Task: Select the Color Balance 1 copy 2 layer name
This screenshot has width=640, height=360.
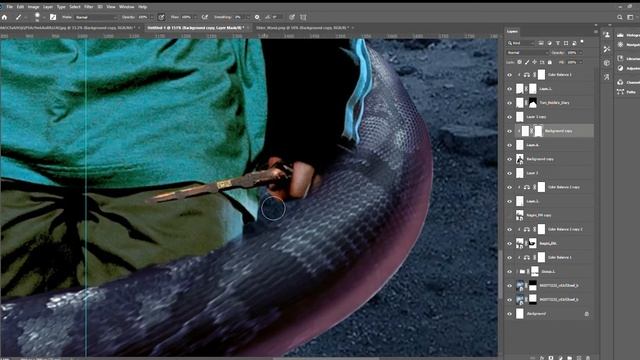Action: [565, 229]
